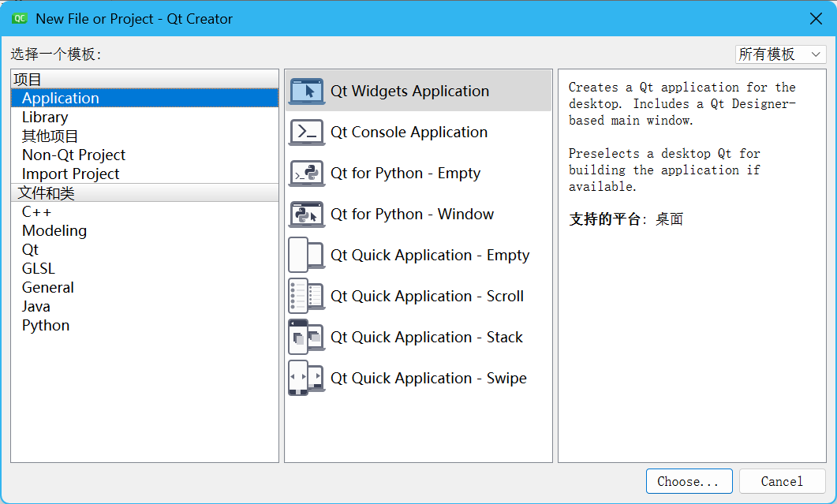The width and height of the screenshot is (837, 504).
Task: Select the Qt Widgets Application template label
Action: (x=409, y=91)
